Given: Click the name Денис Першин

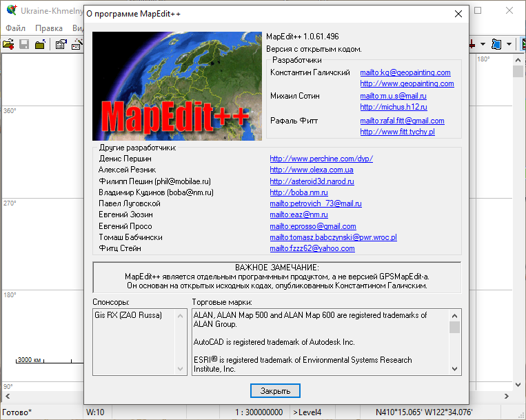Looking at the screenshot, I should point(125,159).
